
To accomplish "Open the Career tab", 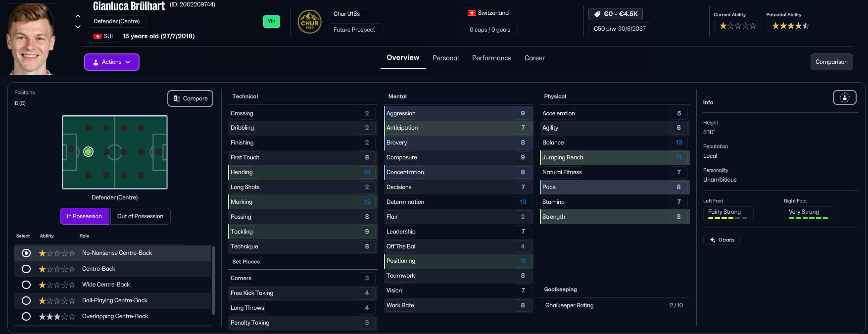I will tap(534, 58).
